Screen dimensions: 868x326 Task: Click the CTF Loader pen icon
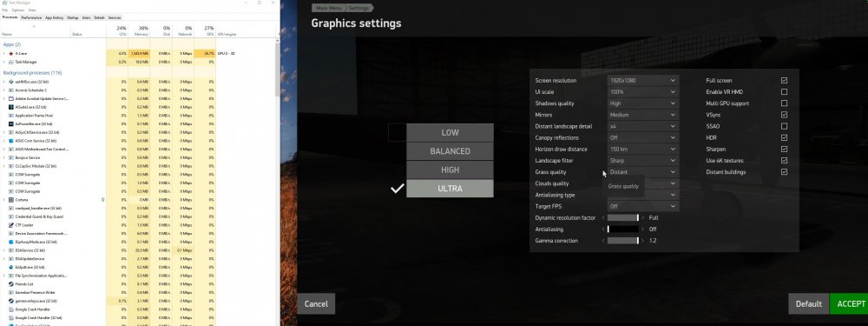[11, 225]
